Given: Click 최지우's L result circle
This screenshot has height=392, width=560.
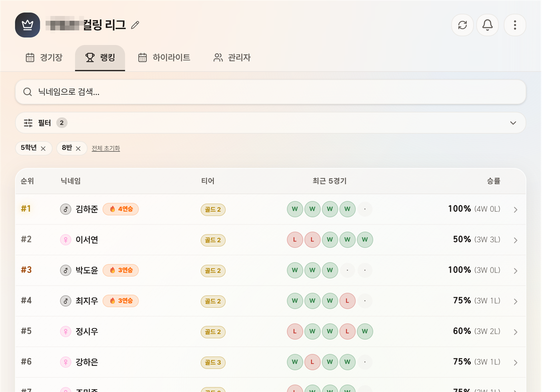Looking at the screenshot, I should tap(347, 301).
